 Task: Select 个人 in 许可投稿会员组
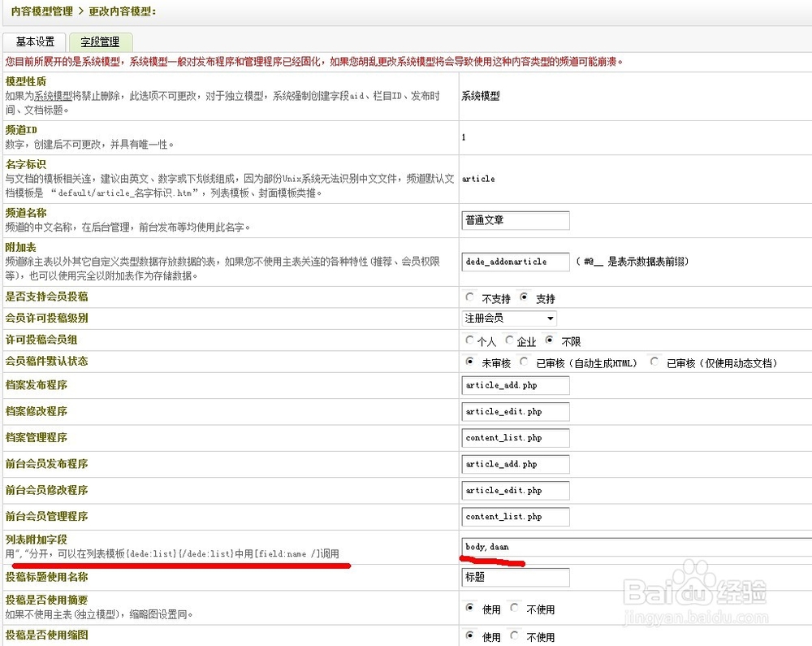tap(471, 340)
